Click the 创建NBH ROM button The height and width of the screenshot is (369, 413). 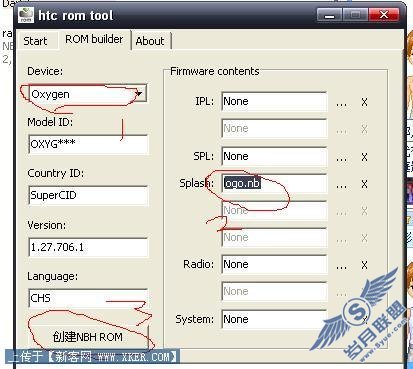click(88, 337)
